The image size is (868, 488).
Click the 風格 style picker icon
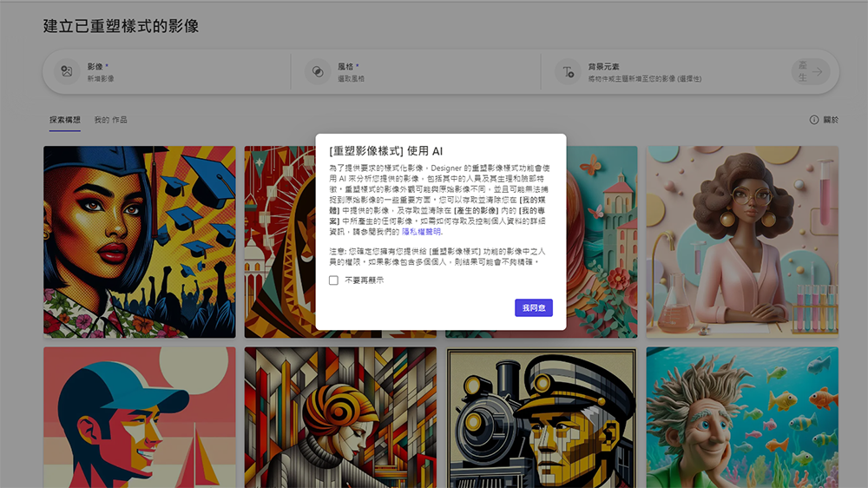tap(318, 71)
